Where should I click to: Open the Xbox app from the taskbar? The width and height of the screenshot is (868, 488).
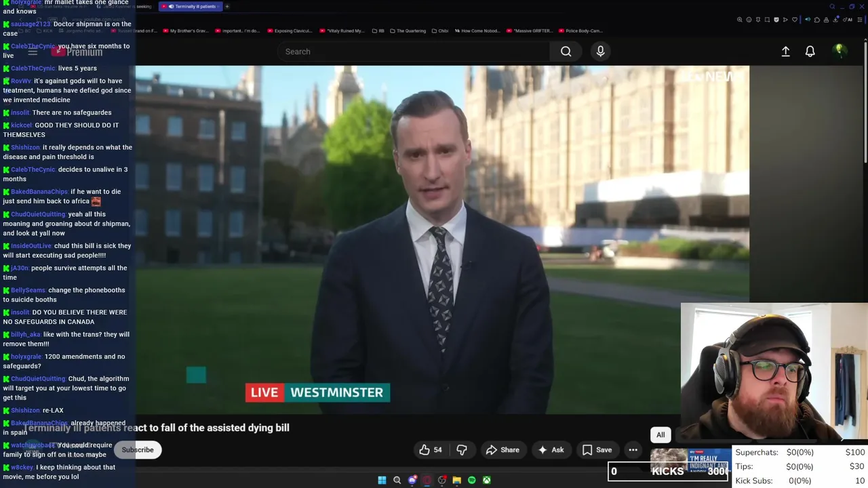pyautogui.click(x=487, y=480)
